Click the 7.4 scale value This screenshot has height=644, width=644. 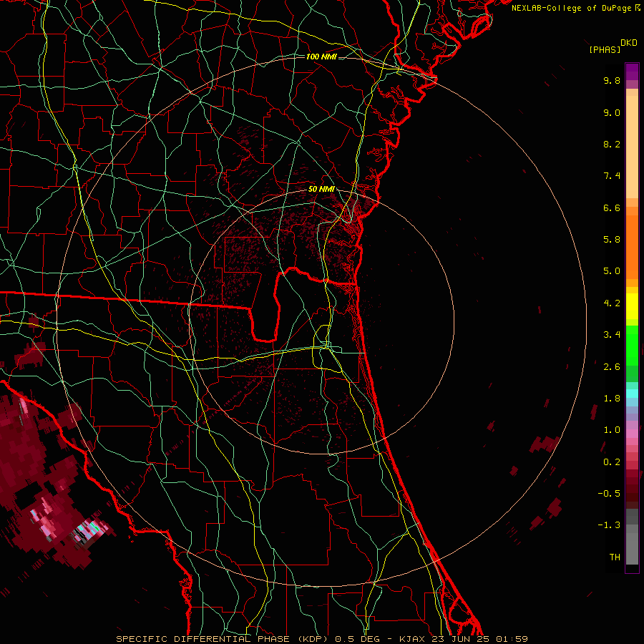click(612, 176)
